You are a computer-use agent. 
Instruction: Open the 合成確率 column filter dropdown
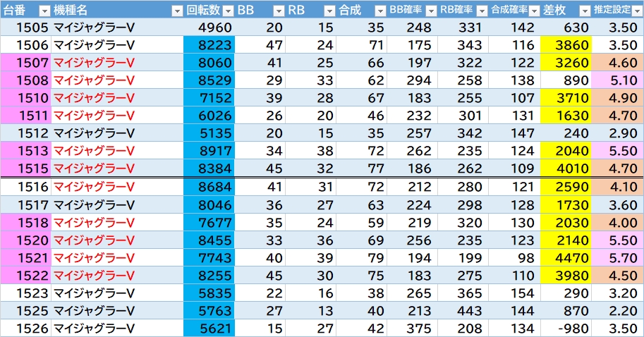535,11
